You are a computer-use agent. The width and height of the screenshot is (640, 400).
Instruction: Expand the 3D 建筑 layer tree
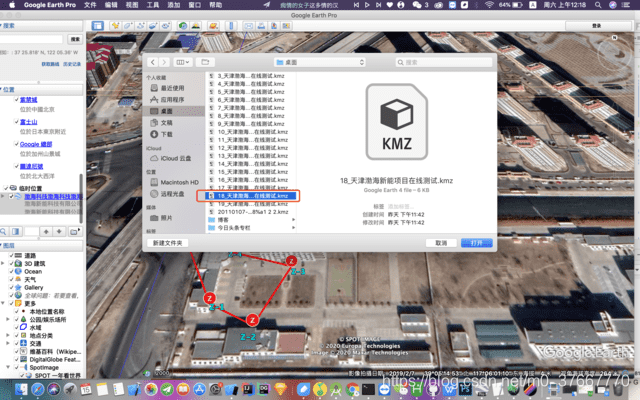(x=3, y=263)
